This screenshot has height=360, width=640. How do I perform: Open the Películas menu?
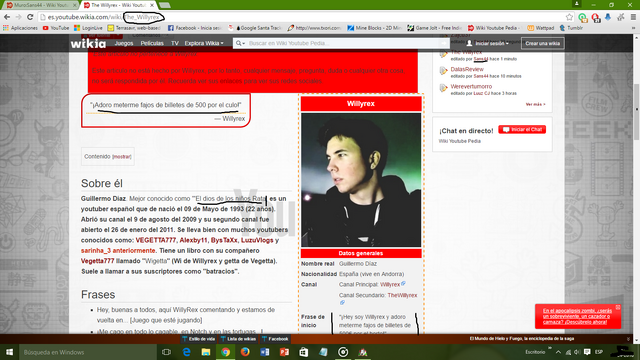[x=152, y=43]
